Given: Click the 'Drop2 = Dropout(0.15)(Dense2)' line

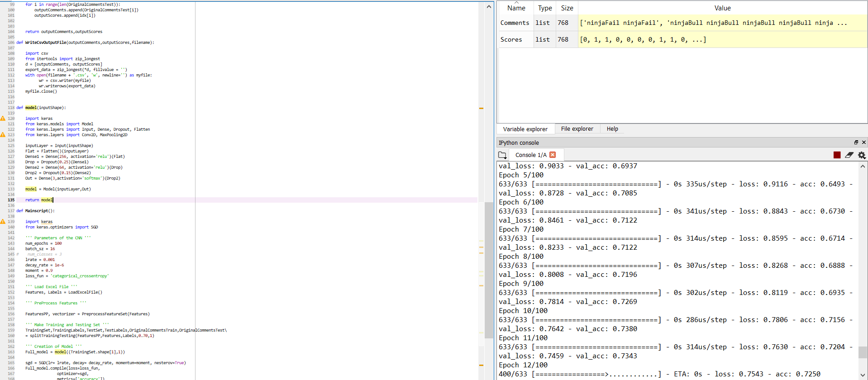Looking at the screenshot, I should 58,173.
